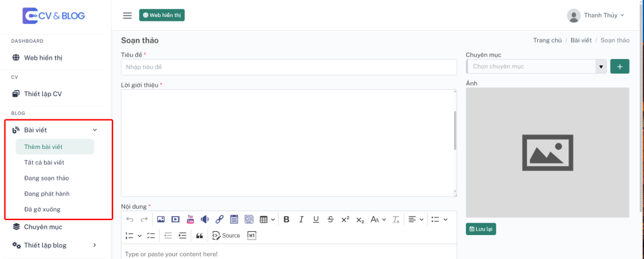Viewport: 644px width, 259px height.
Task: Toggle sidebar with hamburger menu icon
Action: [x=127, y=16]
